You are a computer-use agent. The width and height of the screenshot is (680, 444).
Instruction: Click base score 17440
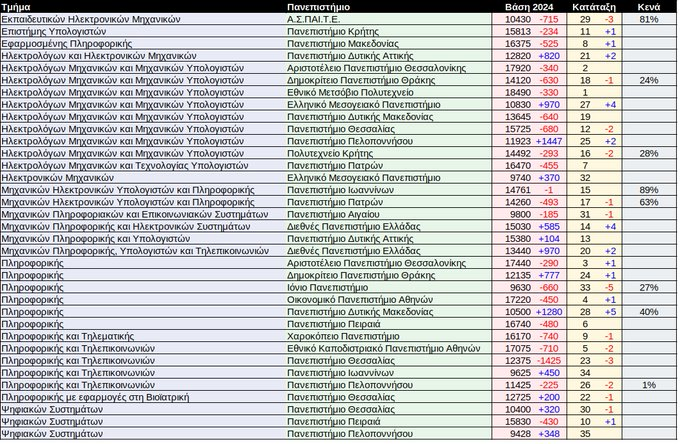coord(518,263)
